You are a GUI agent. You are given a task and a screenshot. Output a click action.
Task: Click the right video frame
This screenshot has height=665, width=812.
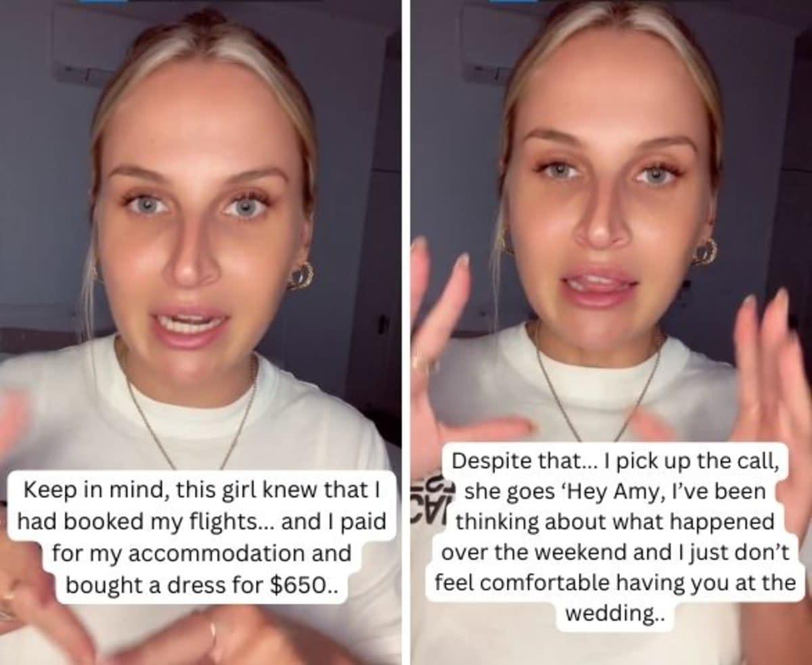611,332
